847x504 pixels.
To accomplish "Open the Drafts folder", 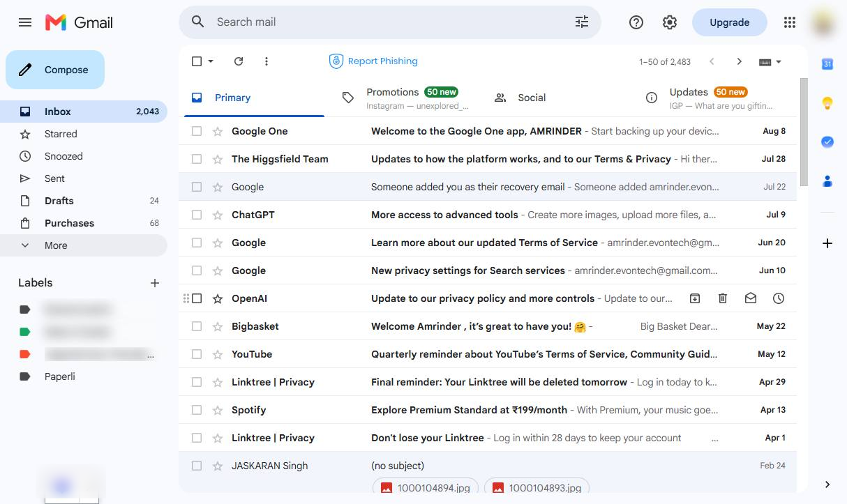I will click(x=84, y=201).
